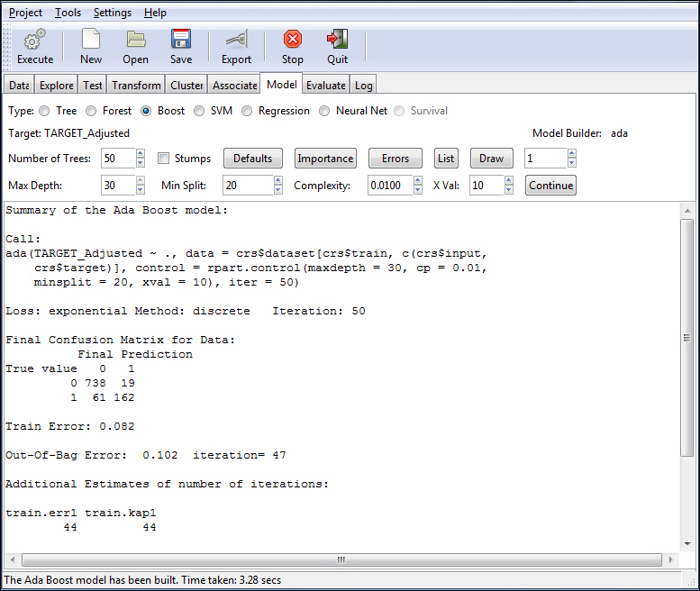Increase Number of Trees with up arrow
This screenshot has height=591, width=700.
(x=141, y=153)
